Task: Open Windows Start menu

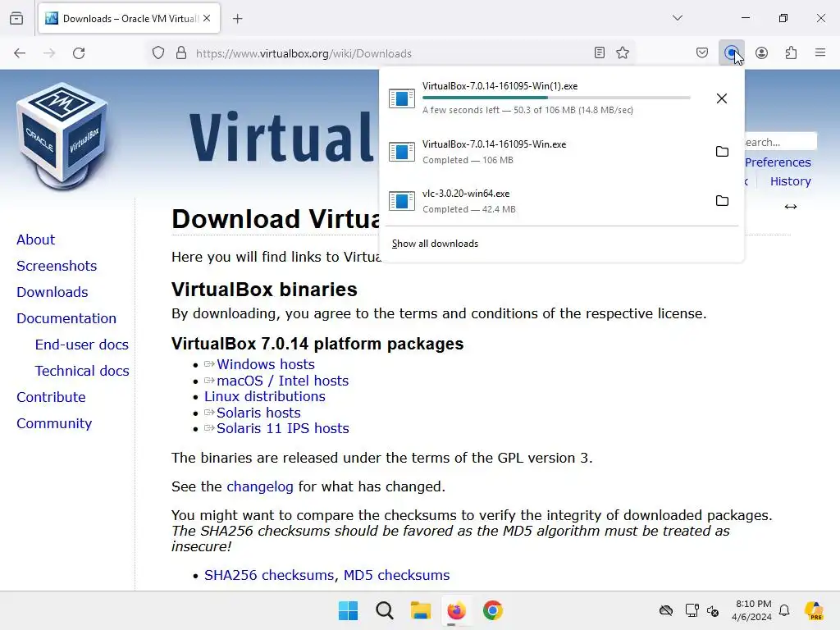Action: point(348,610)
